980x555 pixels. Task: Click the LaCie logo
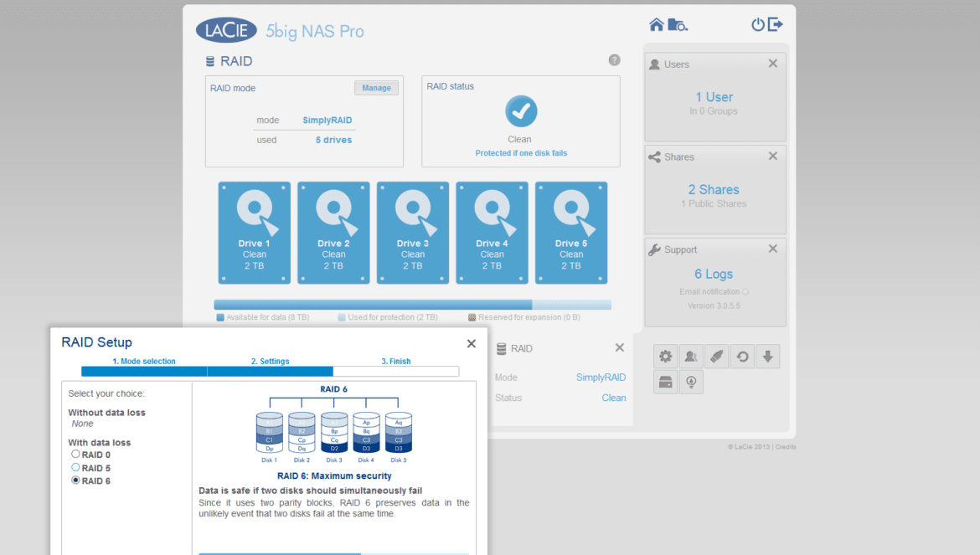point(226,30)
